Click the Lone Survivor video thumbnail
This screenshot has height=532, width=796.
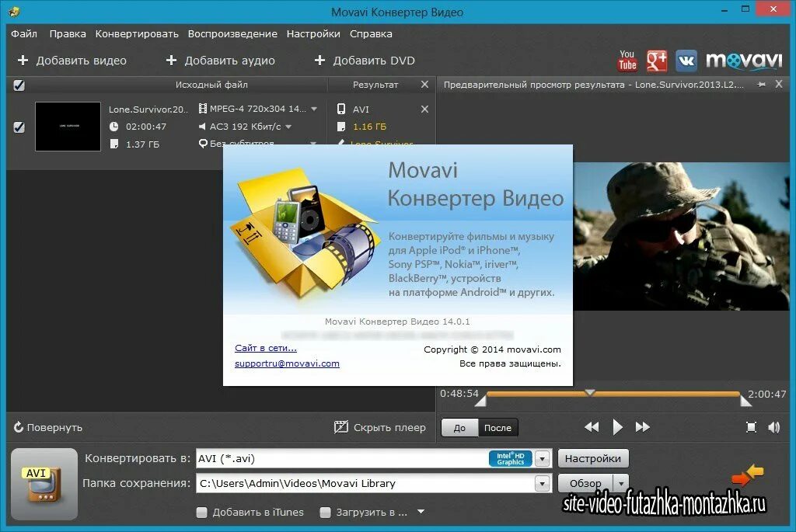point(68,127)
